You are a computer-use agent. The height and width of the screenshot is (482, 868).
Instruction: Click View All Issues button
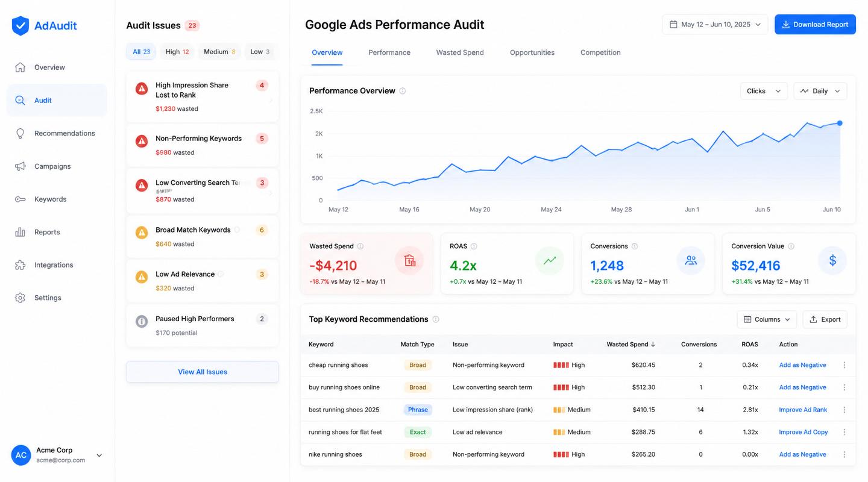[203, 372]
